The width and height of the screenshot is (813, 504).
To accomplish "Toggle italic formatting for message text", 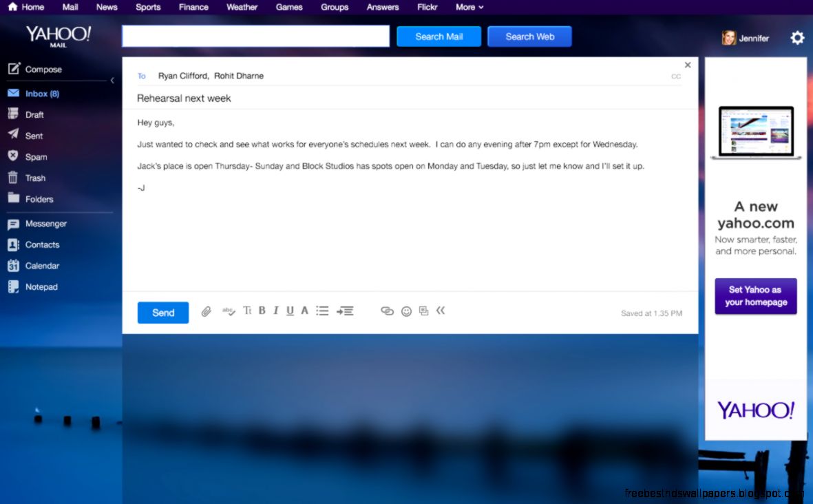I will [276, 311].
